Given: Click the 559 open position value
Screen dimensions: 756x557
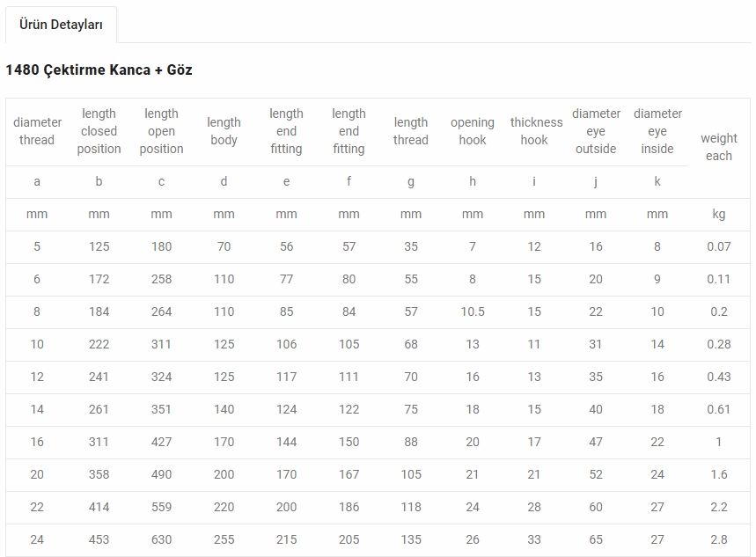Looking at the screenshot, I should click(x=162, y=508).
